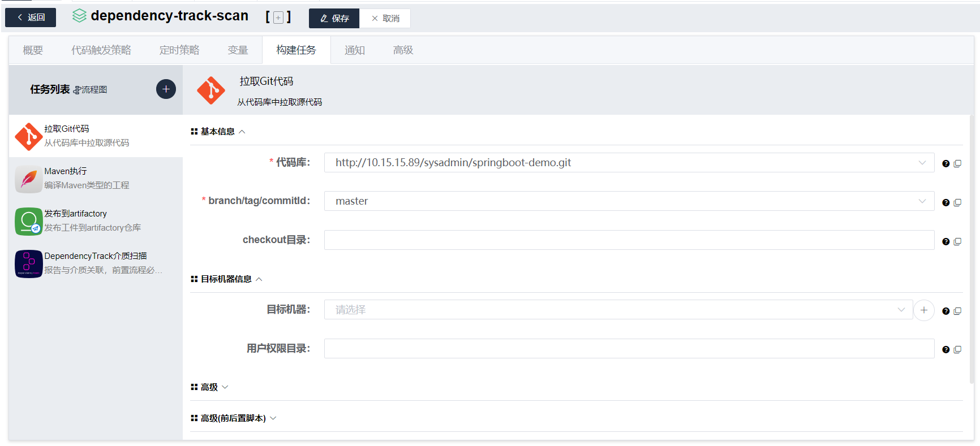Open the 代码库 repository dropdown

click(628, 163)
